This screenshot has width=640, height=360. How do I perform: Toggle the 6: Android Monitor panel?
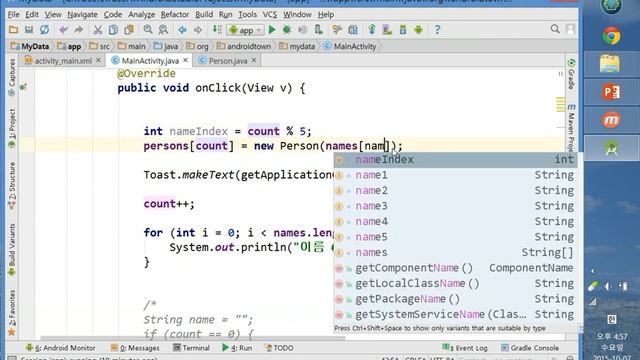point(60,348)
